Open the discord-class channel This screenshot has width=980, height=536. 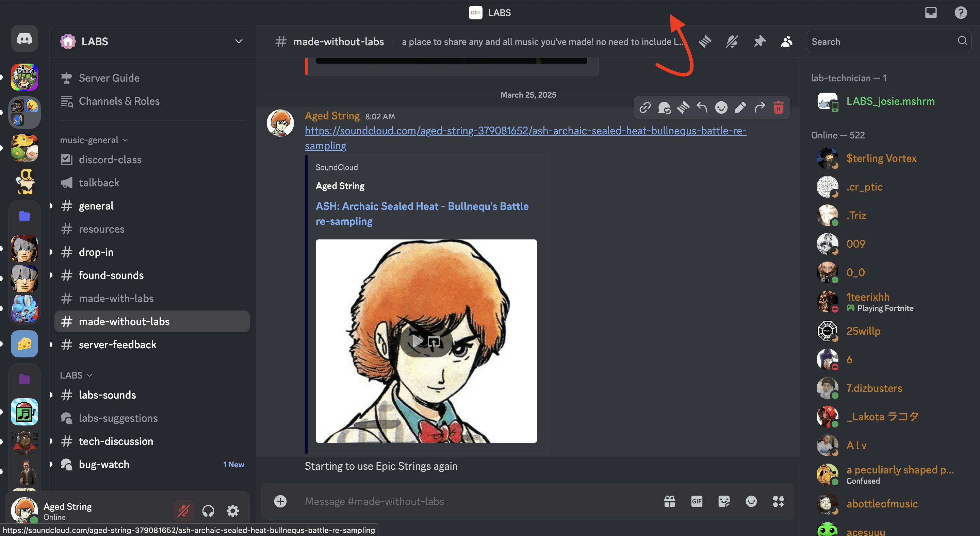click(x=152, y=160)
